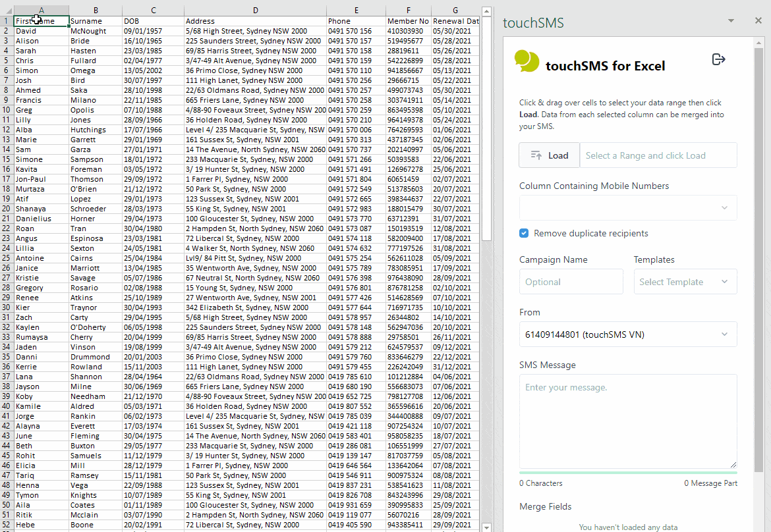
Task: Close the touchSMS task pane
Action: (x=758, y=21)
